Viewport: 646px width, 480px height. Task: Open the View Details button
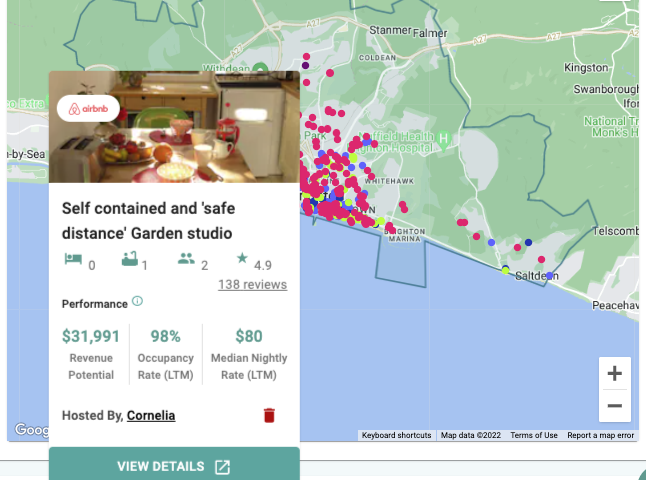click(x=174, y=464)
